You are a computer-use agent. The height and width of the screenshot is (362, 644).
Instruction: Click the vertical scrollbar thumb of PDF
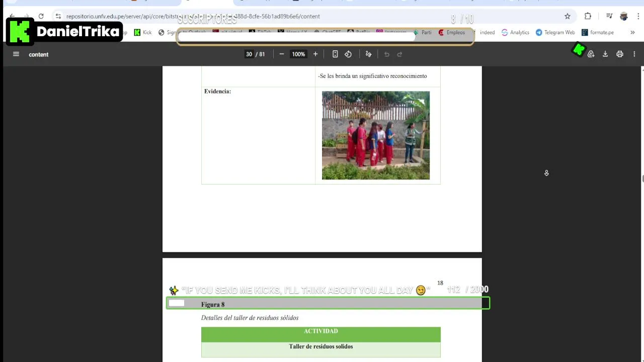[642, 179]
